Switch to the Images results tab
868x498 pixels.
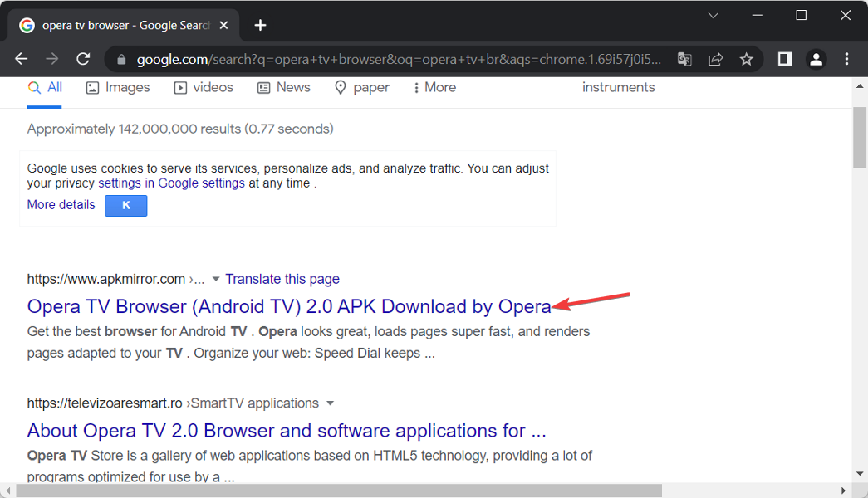pos(118,87)
